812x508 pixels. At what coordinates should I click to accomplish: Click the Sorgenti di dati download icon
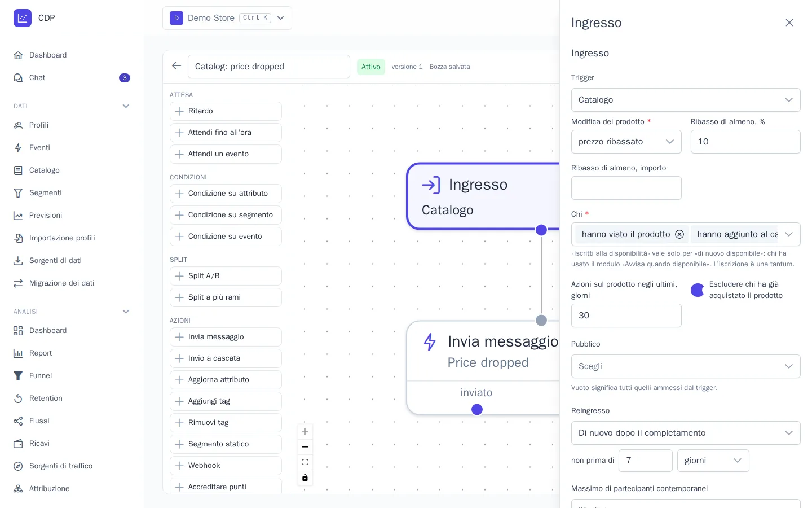point(18,261)
